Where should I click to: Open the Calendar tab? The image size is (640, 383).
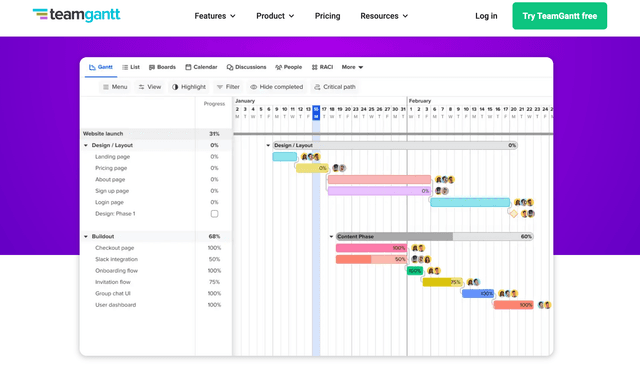click(201, 67)
